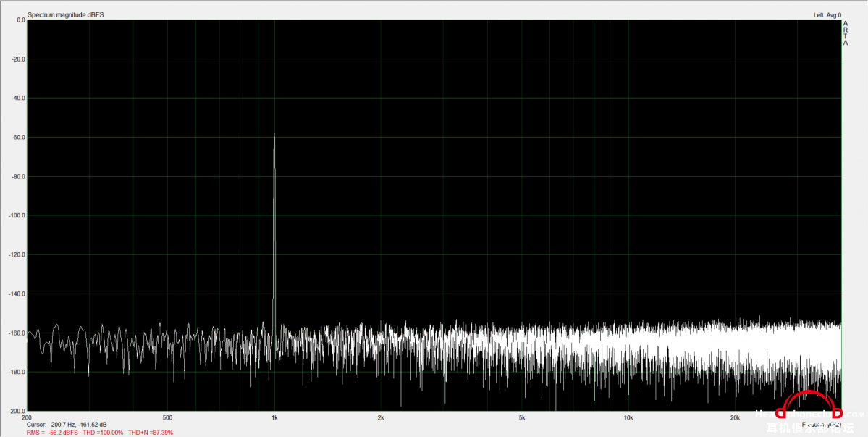Click the 5k frequency axis label
The width and height of the screenshot is (868, 437).
(x=522, y=417)
